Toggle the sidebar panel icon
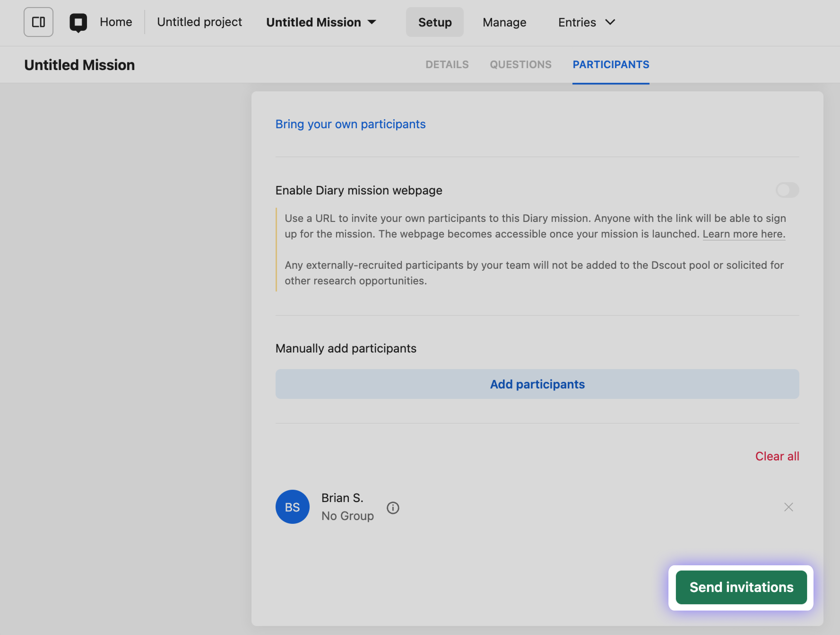The image size is (840, 635). [38, 22]
